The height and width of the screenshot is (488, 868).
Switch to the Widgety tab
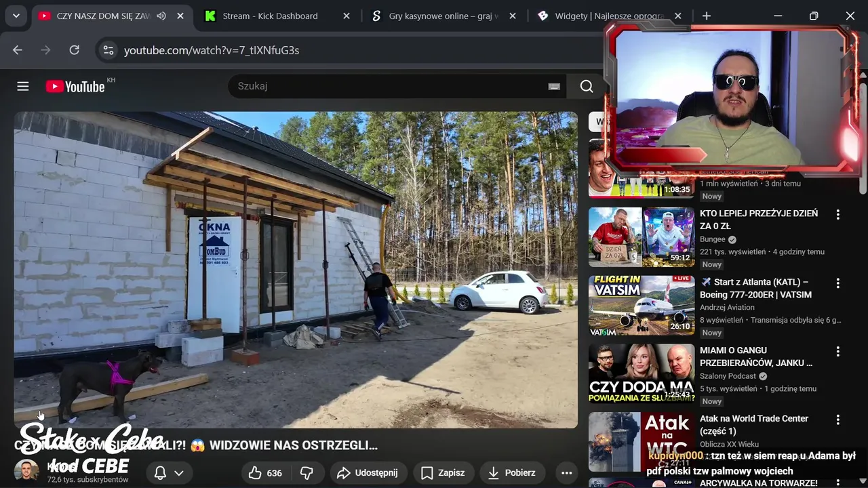609,16
